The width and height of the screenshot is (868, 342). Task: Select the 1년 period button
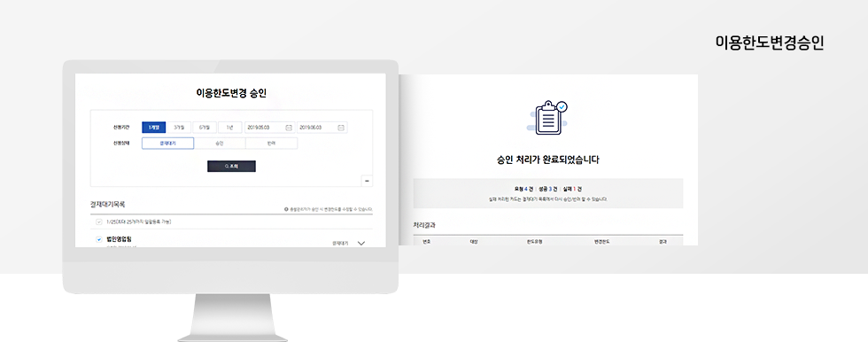229,128
